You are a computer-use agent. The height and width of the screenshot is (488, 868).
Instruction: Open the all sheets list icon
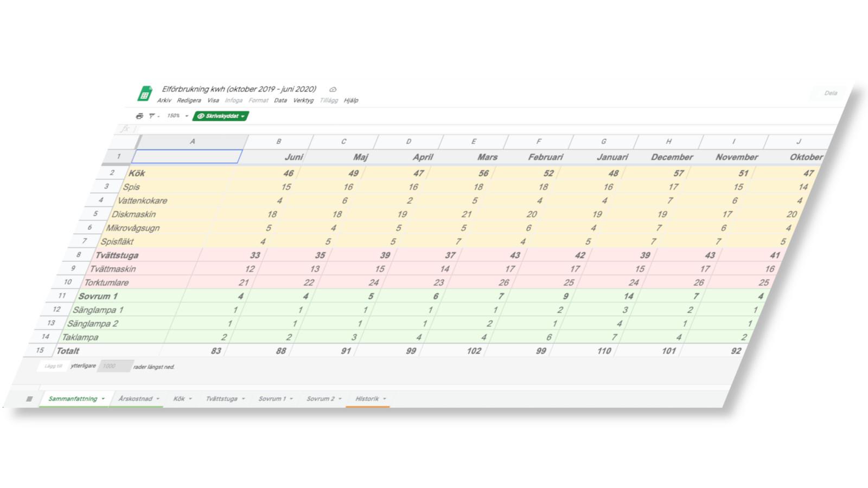pos(29,399)
